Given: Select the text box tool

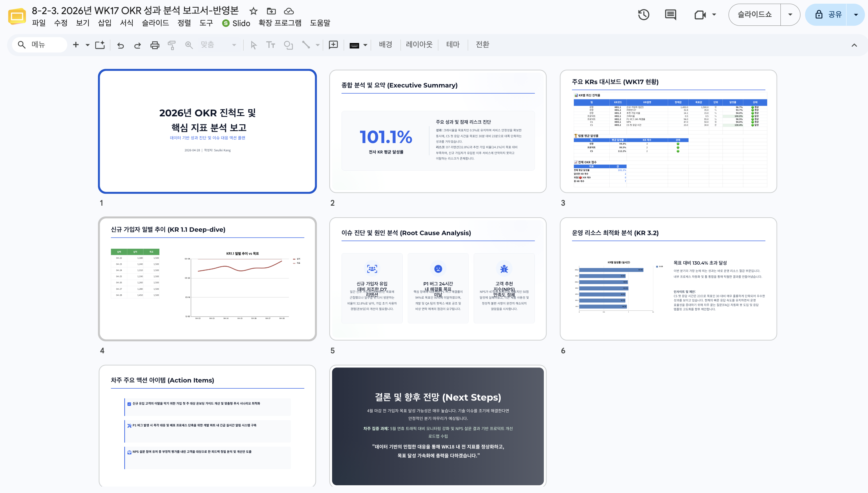Looking at the screenshot, I should click(270, 45).
